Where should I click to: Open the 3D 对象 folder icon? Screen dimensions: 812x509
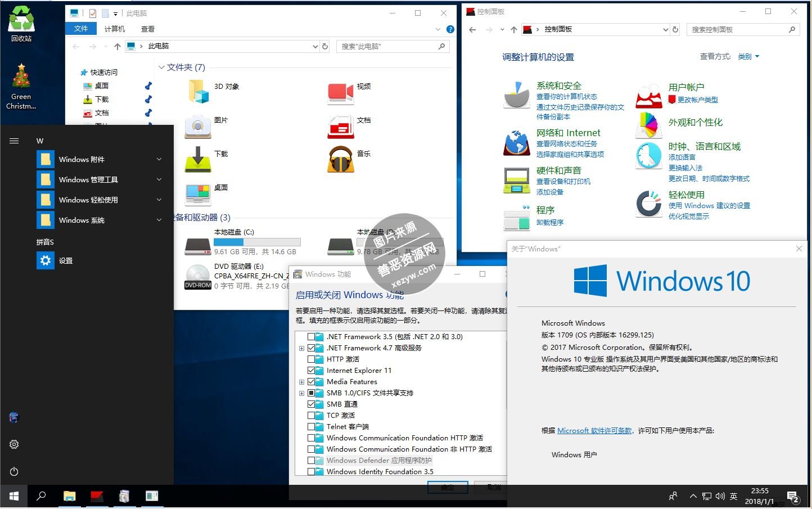(198, 91)
